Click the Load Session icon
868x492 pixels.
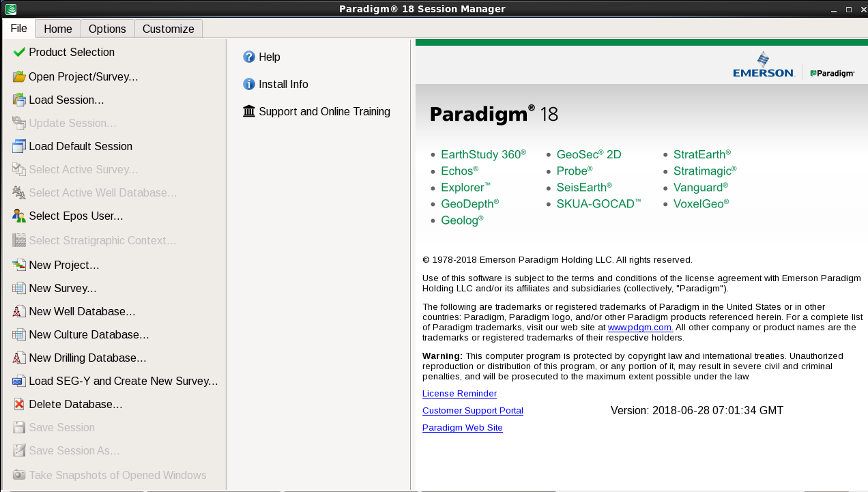click(19, 100)
